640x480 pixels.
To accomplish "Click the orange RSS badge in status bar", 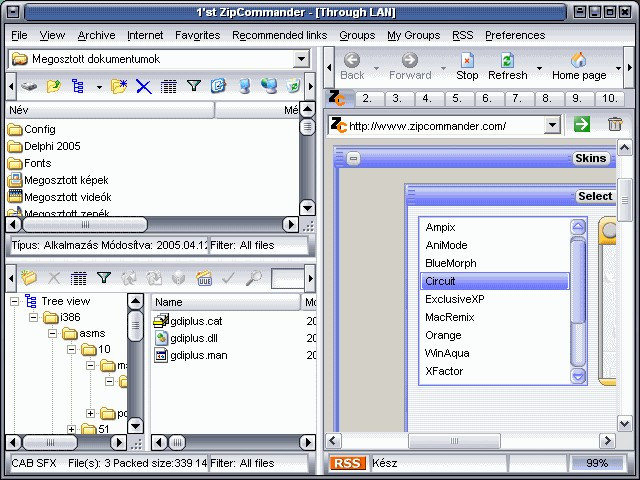I will [347, 463].
